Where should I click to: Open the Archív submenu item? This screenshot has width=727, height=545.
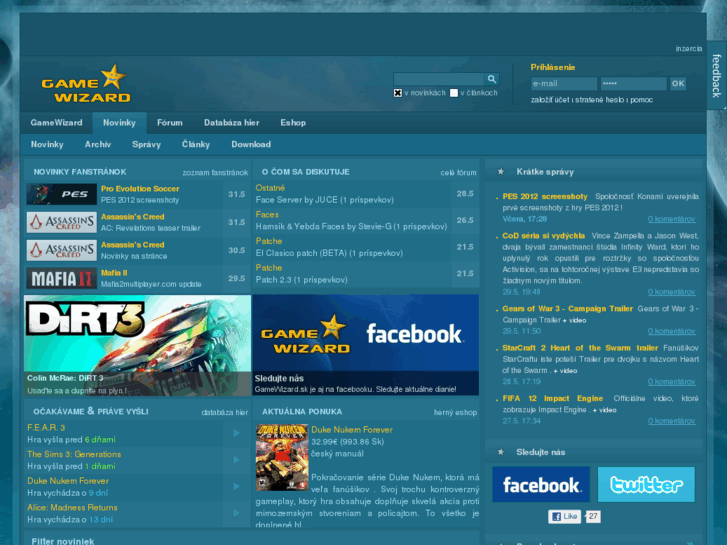pyautogui.click(x=98, y=144)
